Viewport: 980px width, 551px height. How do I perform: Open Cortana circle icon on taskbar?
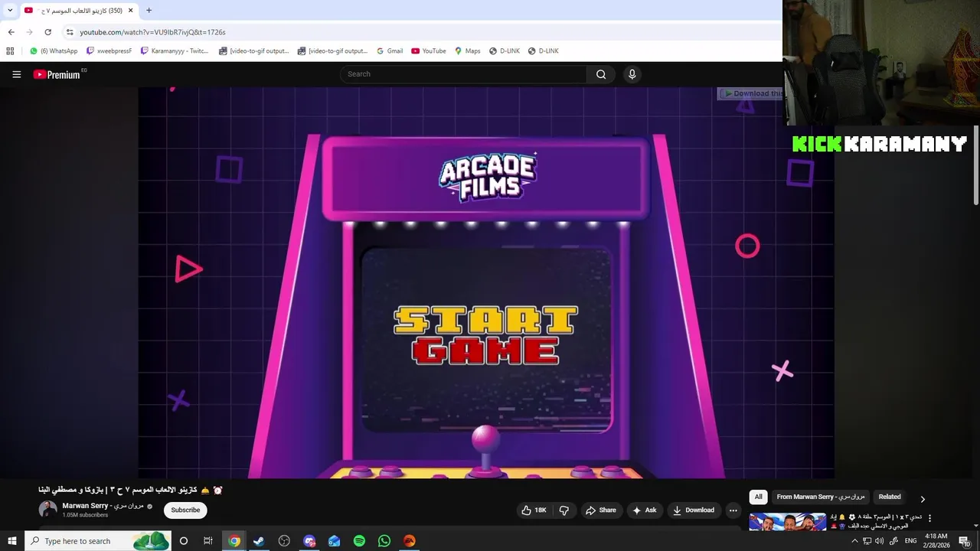183,541
